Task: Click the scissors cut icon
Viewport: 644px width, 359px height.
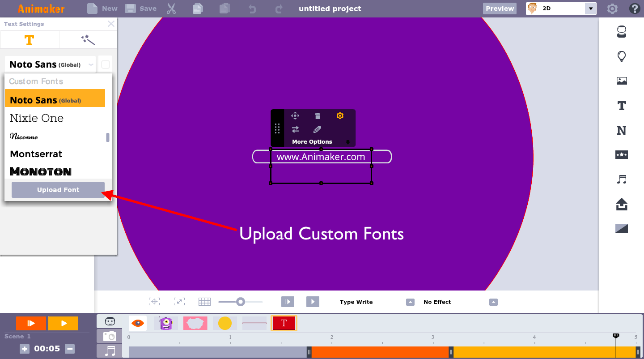Action: [171, 9]
